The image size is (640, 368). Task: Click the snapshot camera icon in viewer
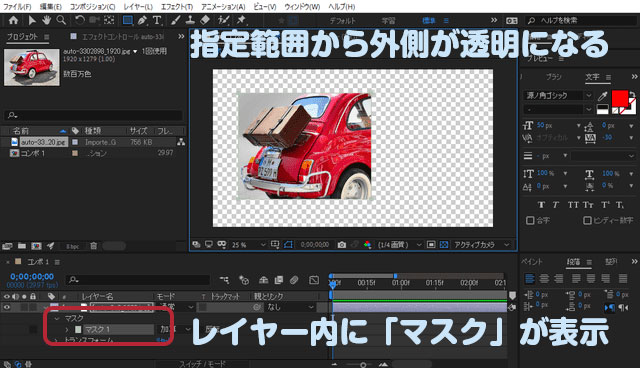click(x=342, y=244)
